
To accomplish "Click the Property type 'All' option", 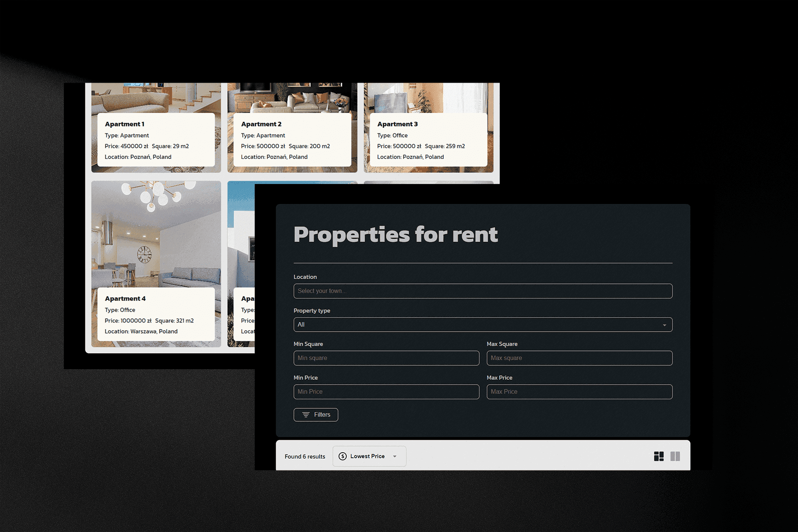I will coord(482,324).
